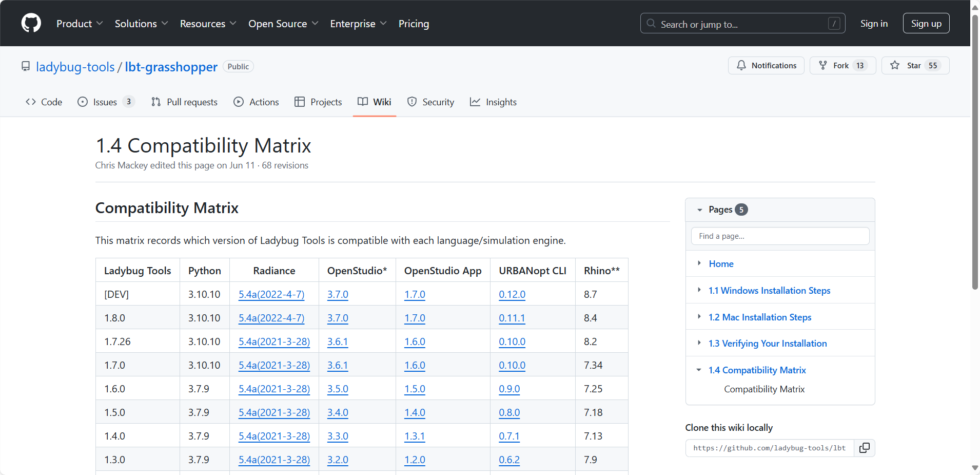Open the Security tab
Viewport: 980px width, 475px height.
click(430, 102)
